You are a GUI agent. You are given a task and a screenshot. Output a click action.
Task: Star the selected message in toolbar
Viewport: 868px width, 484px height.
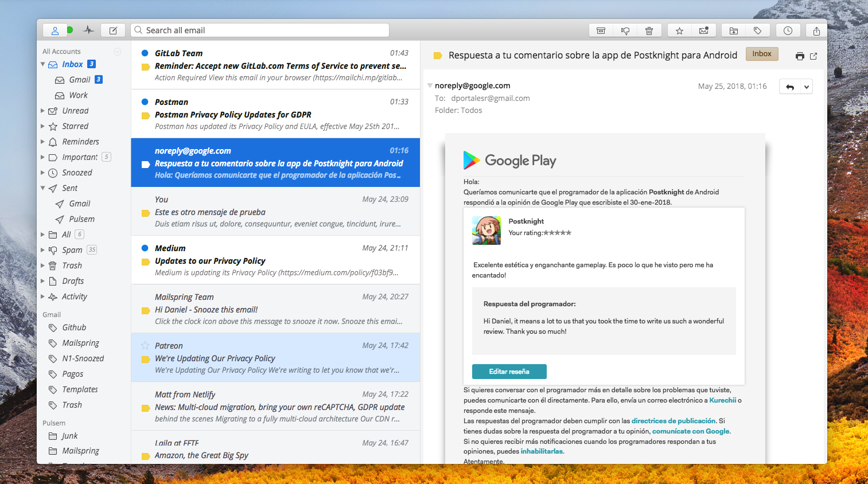(x=679, y=31)
